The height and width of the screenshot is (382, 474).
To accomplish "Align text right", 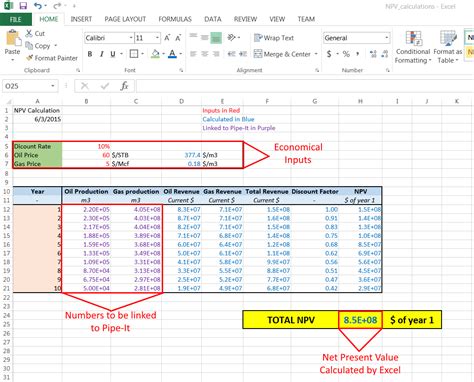I will [216, 54].
